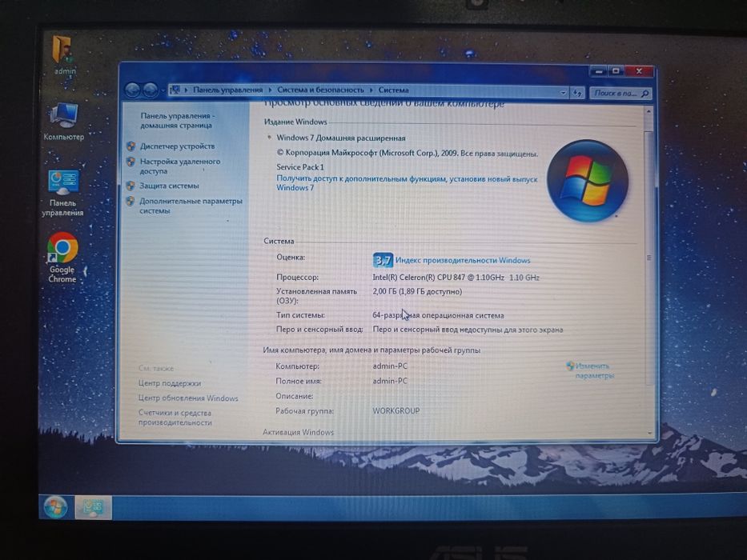Screen dimensions: 747x560
Task: Refresh the address bar view
Action: click(x=577, y=93)
